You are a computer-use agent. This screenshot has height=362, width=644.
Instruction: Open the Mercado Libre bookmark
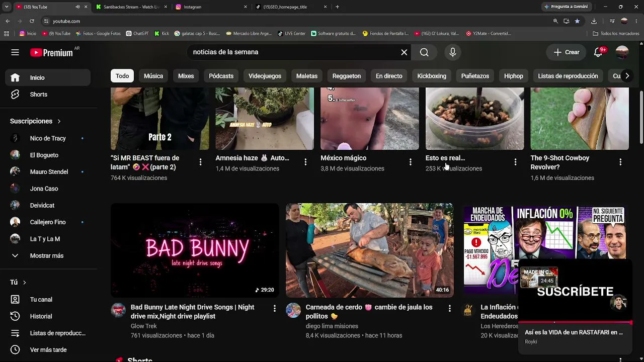coord(249,34)
